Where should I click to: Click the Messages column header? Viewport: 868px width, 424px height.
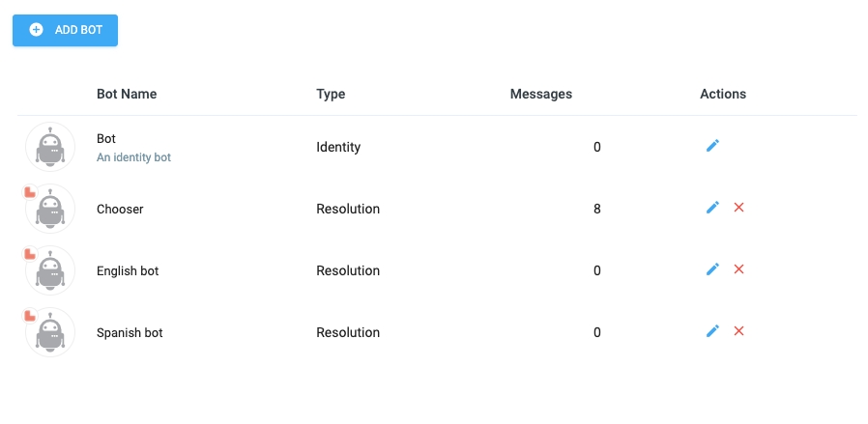click(541, 94)
